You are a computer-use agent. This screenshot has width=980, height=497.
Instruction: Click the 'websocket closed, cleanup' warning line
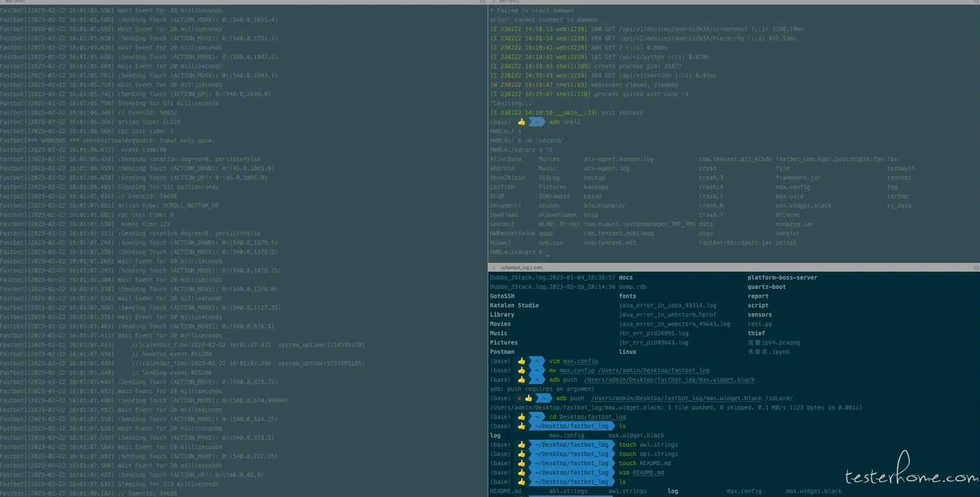click(584, 85)
